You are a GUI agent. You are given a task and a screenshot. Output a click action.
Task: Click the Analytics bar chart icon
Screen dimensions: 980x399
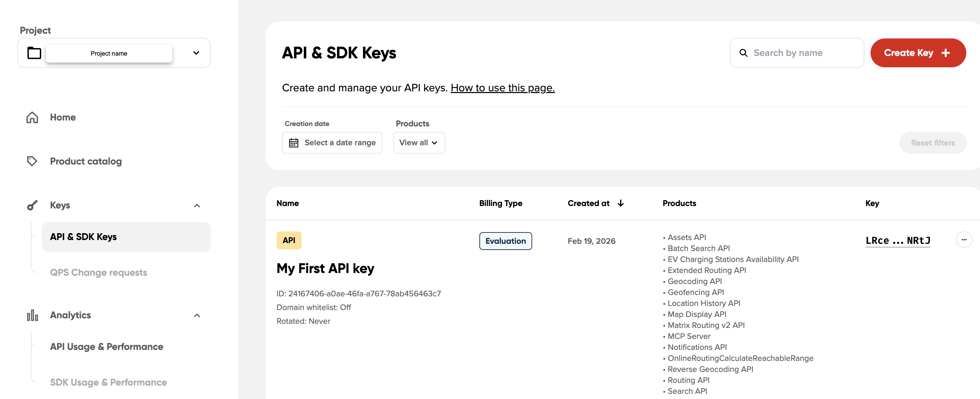pyautogui.click(x=32, y=315)
